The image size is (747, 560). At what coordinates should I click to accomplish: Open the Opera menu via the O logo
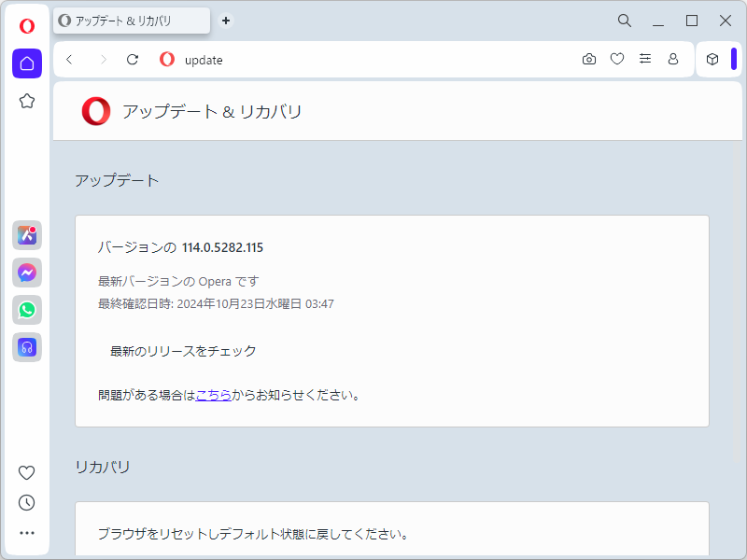pyautogui.click(x=26, y=25)
